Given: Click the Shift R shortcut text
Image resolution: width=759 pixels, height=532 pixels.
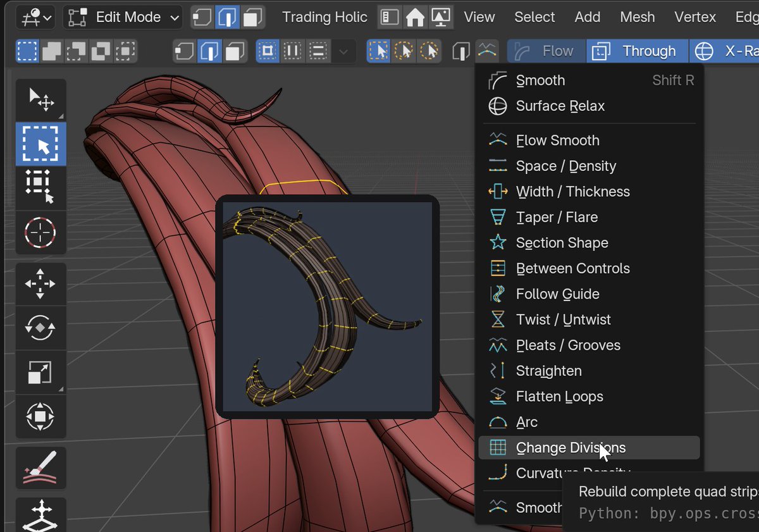Looking at the screenshot, I should click(673, 80).
